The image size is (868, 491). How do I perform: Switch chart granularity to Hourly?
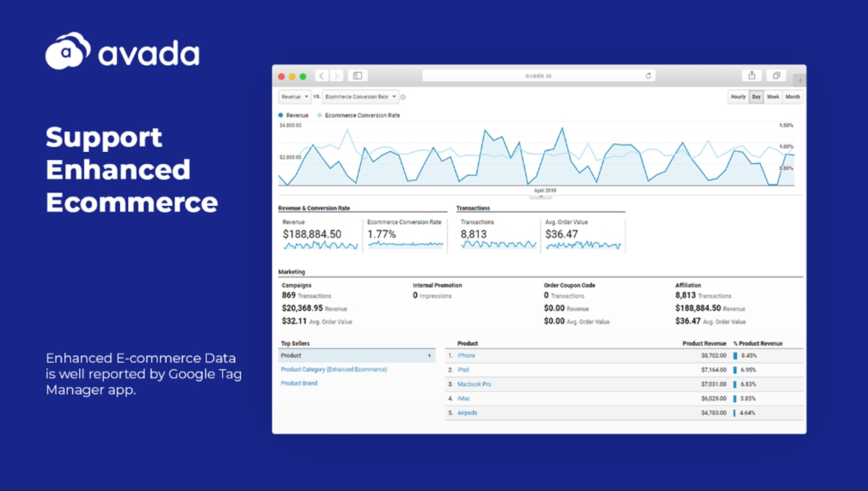click(x=738, y=97)
